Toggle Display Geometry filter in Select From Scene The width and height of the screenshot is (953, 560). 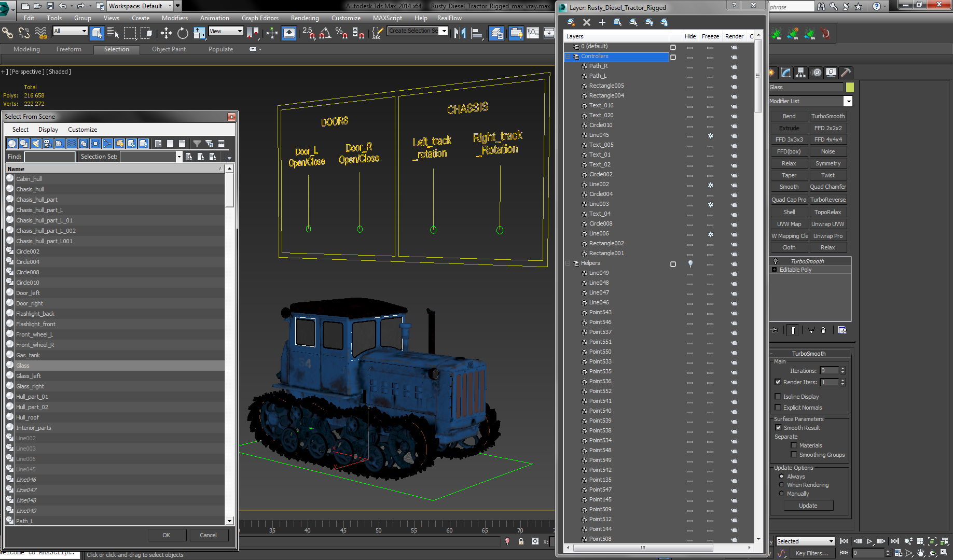coord(12,144)
